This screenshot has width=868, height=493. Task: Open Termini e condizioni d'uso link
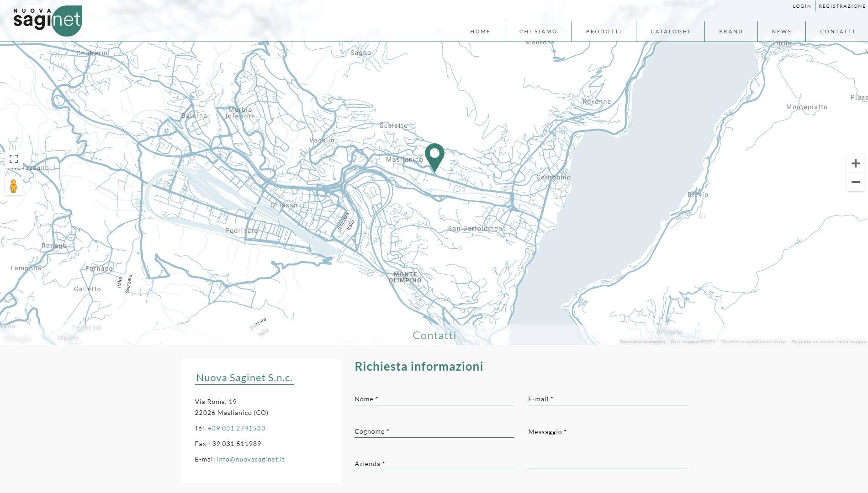tap(754, 342)
